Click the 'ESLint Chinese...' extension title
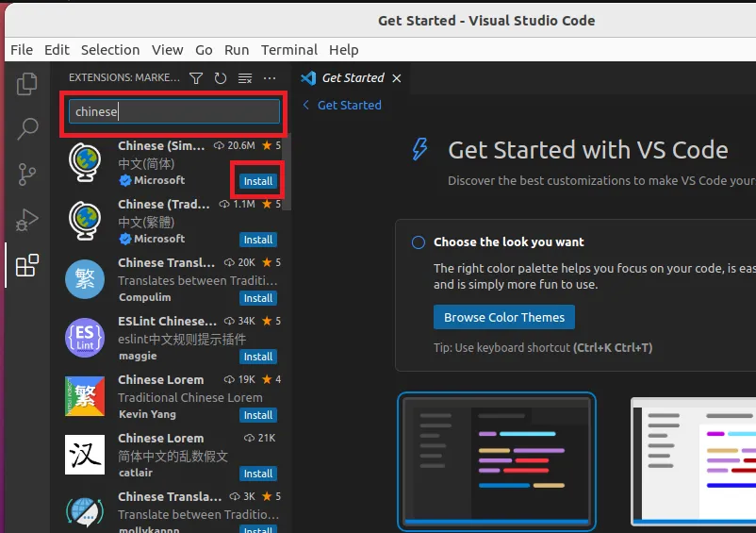Screen dimensions: 756x533 coord(167,321)
